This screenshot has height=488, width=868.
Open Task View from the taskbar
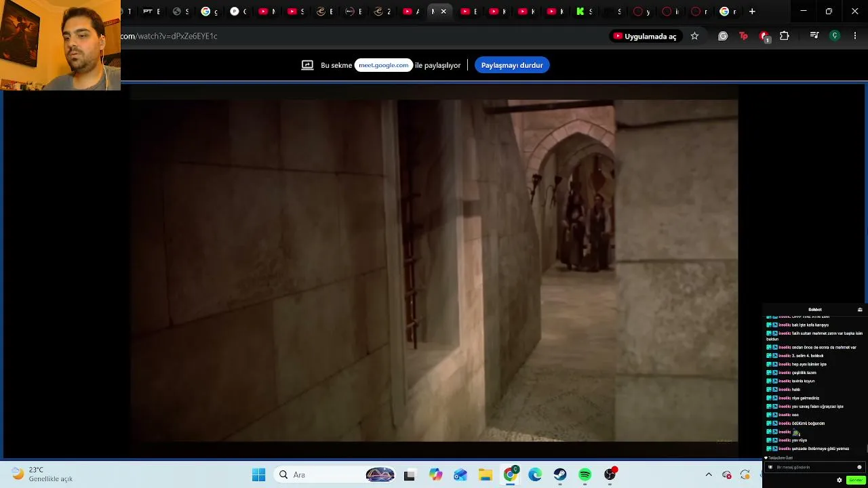[409, 475]
